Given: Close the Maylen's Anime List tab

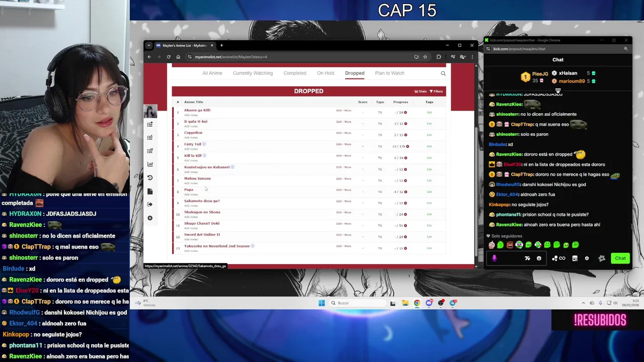Looking at the screenshot, I should [212, 45].
